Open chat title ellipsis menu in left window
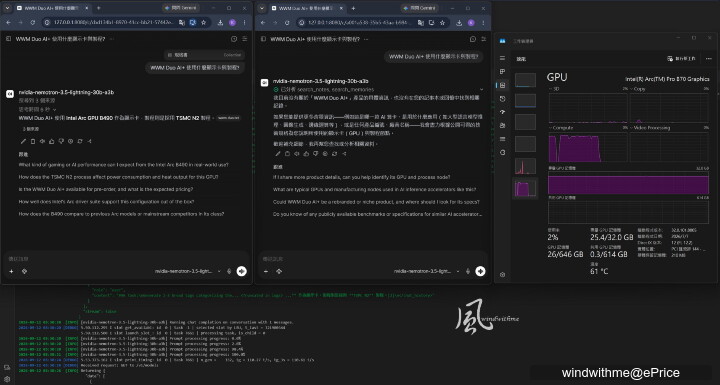720x385 pixels. point(111,39)
